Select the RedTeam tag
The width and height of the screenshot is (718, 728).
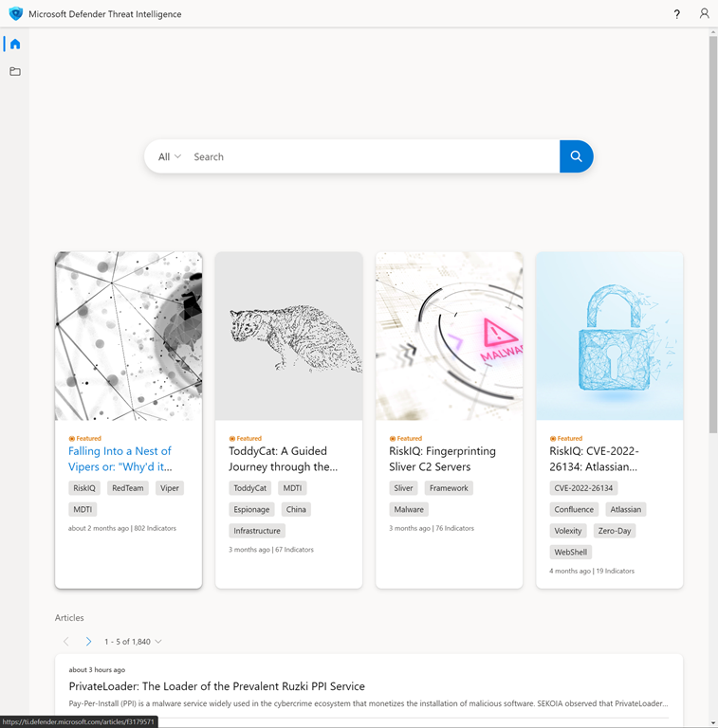(x=128, y=488)
